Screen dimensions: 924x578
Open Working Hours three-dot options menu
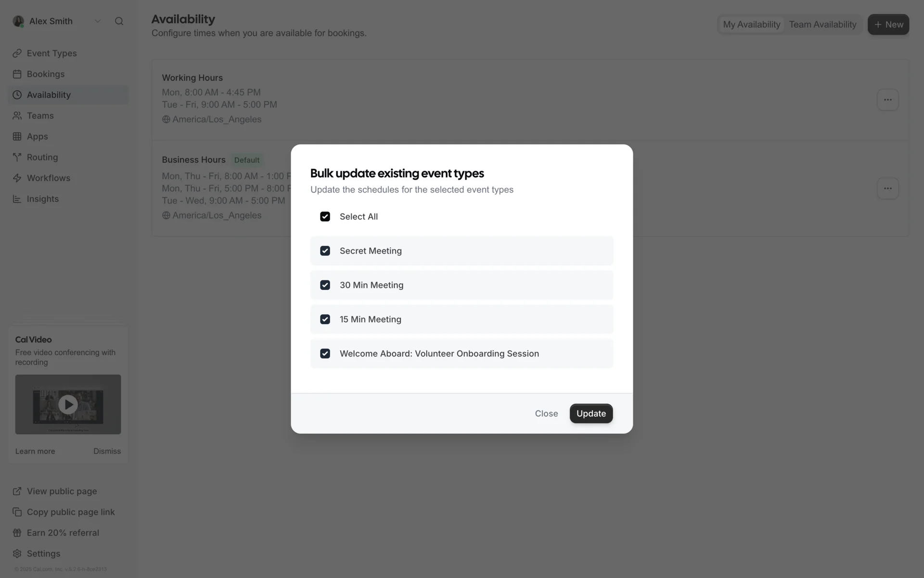point(887,100)
